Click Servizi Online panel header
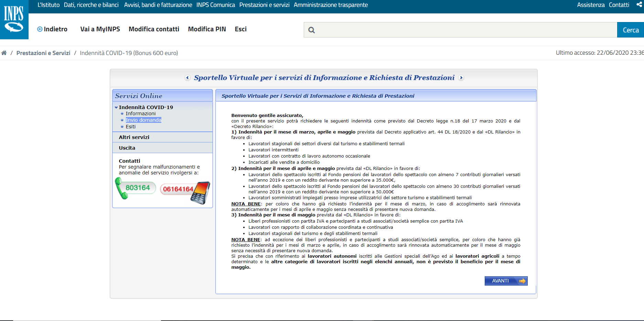 (162, 96)
